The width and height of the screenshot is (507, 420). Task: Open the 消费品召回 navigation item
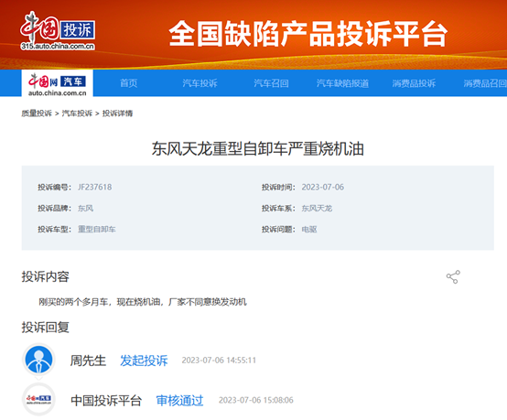coord(485,83)
